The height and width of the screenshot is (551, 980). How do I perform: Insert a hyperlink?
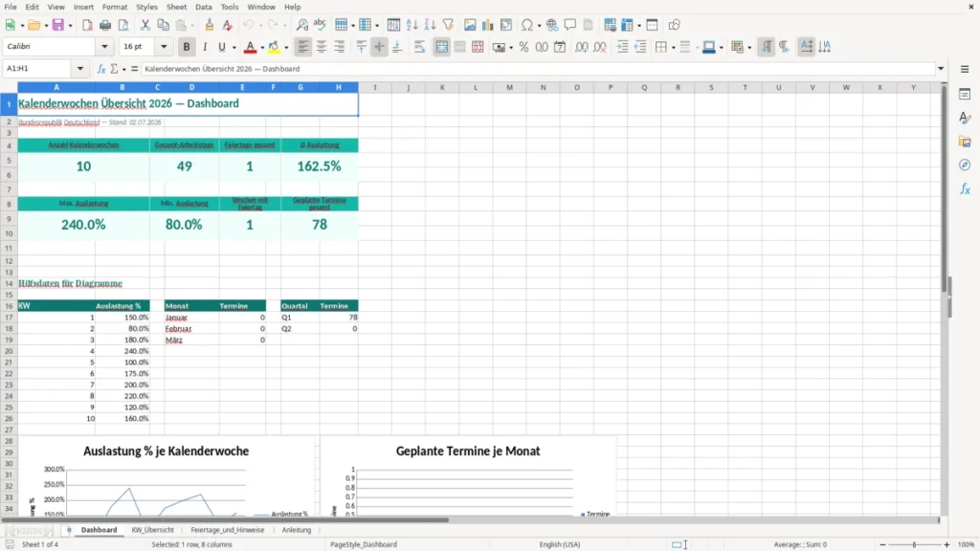[552, 25]
